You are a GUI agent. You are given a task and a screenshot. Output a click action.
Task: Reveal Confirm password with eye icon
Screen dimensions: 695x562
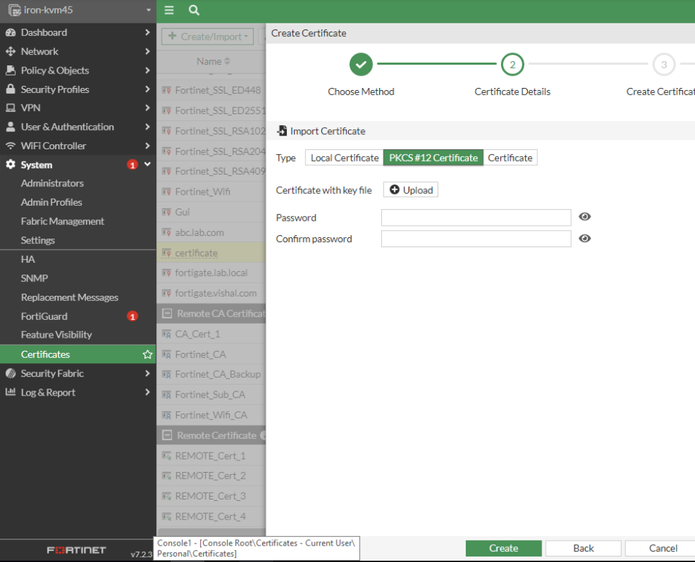point(585,239)
